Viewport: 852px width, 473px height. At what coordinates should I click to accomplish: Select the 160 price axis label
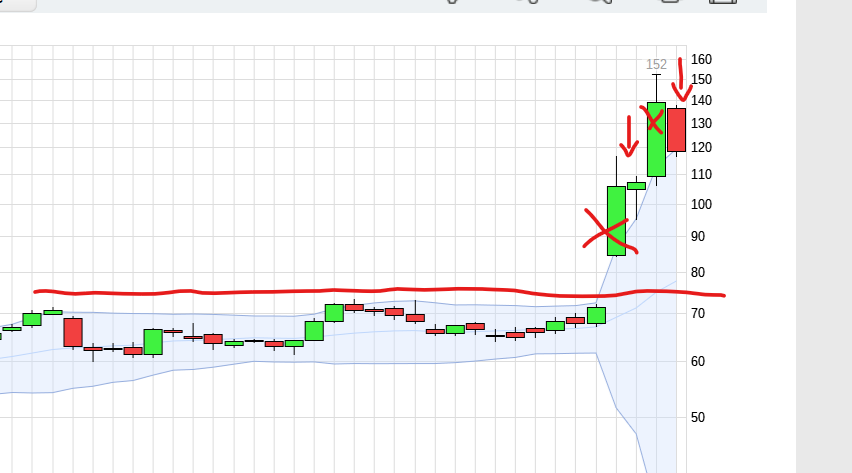(x=701, y=59)
